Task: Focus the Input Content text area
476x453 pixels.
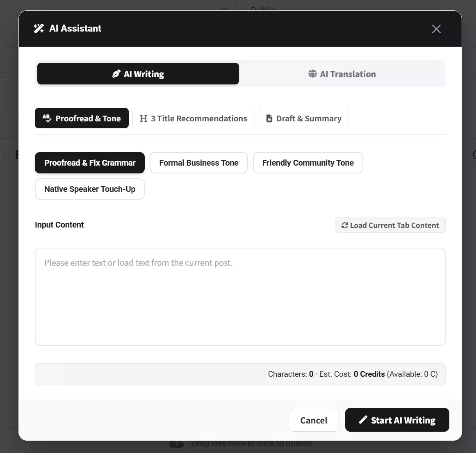Action: (240, 297)
